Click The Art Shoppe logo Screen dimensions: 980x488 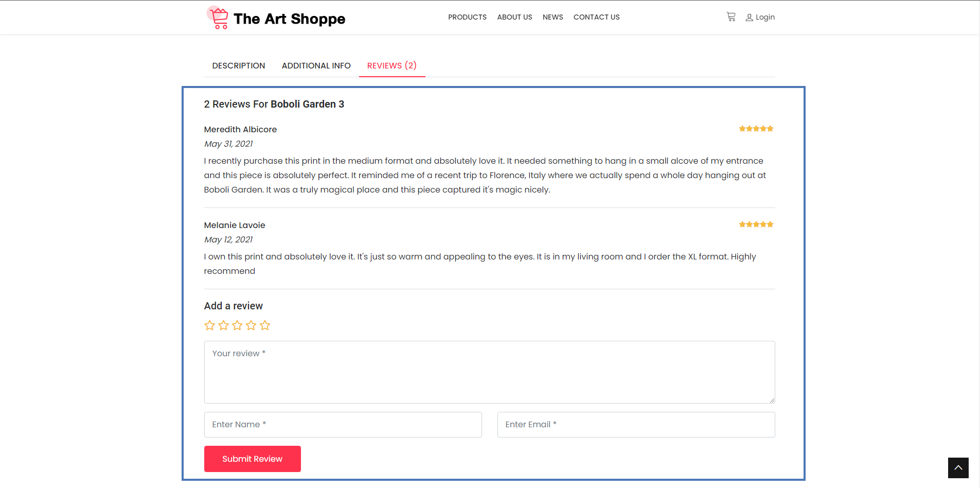point(276,19)
